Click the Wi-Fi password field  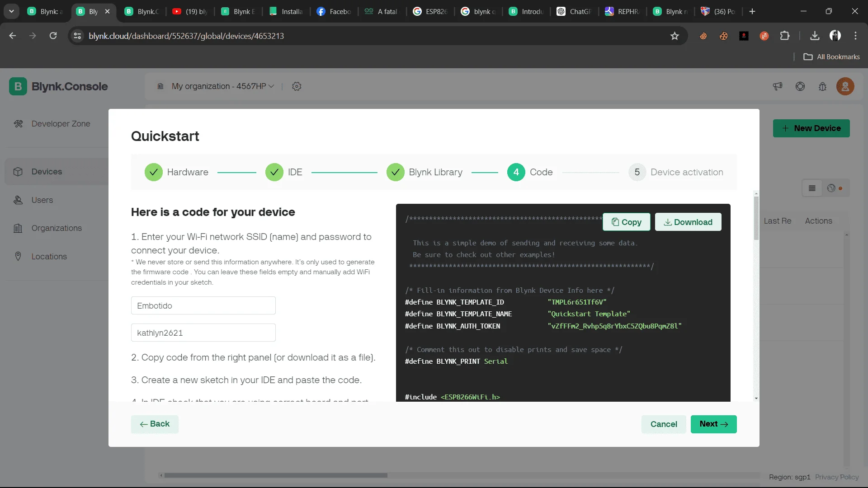pyautogui.click(x=203, y=333)
